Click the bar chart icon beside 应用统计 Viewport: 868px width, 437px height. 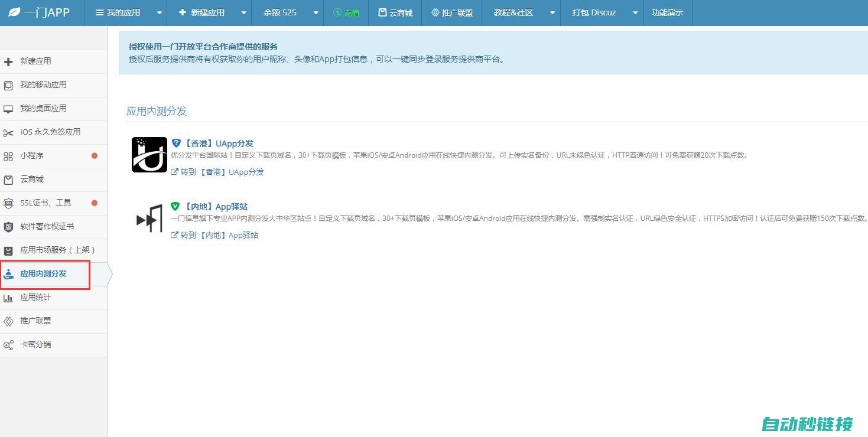8,298
